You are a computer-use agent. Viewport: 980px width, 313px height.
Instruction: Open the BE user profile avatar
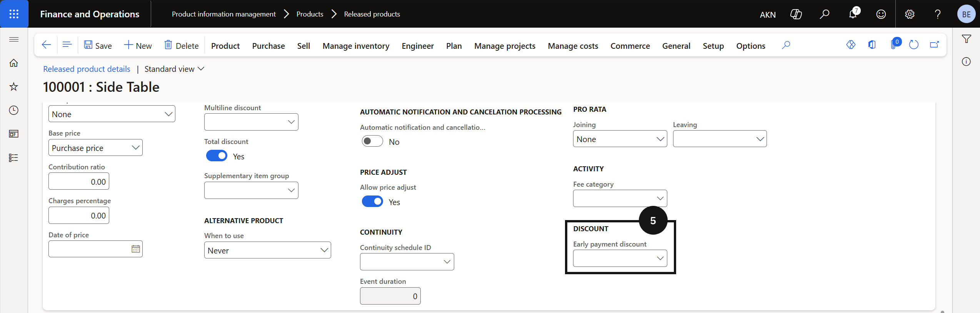coord(966,14)
